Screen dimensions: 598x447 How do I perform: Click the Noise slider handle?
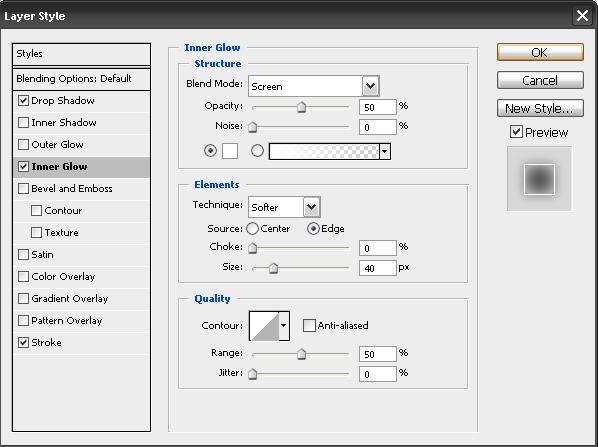point(252,127)
